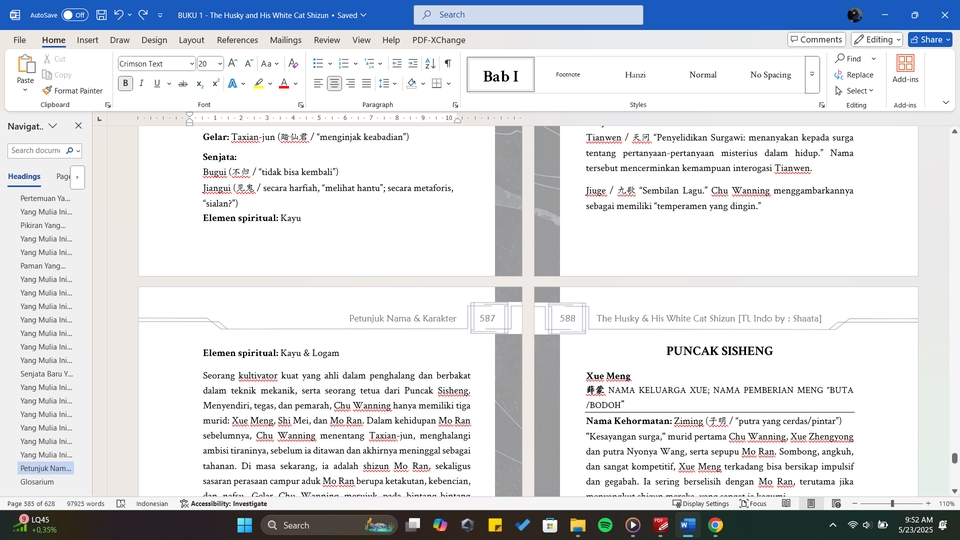Switch to References tab
This screenshot has width=960, height=540.
pos(237,40)
